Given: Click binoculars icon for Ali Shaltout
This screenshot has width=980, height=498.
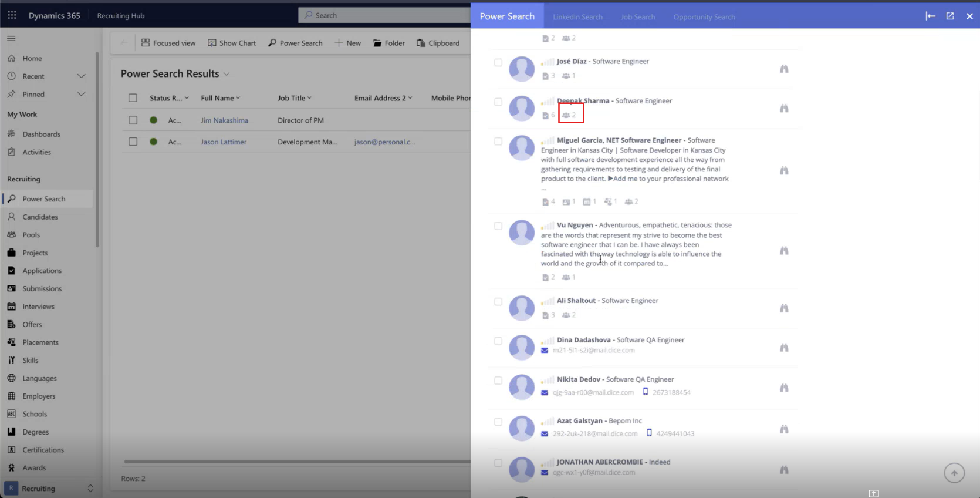Looking at the screenshot, I should pos(783,308).
